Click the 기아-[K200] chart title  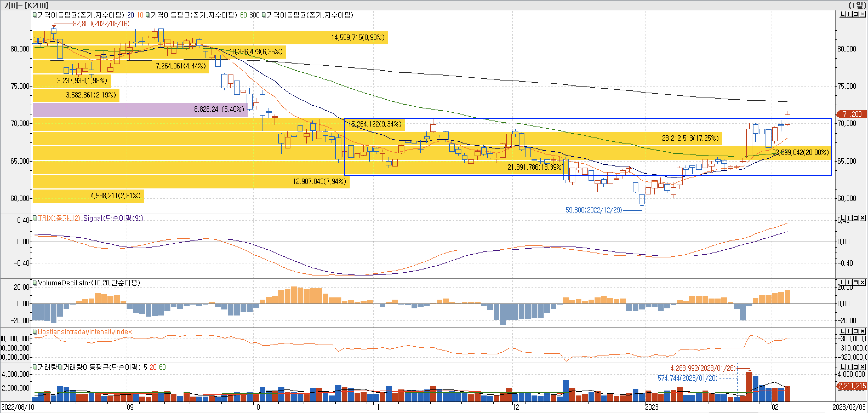point(26,5)
